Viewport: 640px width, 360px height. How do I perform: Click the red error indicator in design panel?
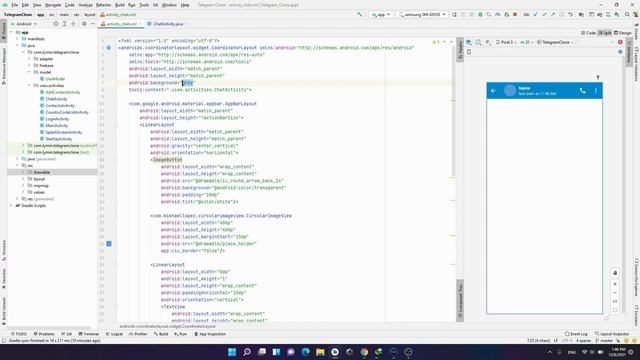(x=620, y=42)
